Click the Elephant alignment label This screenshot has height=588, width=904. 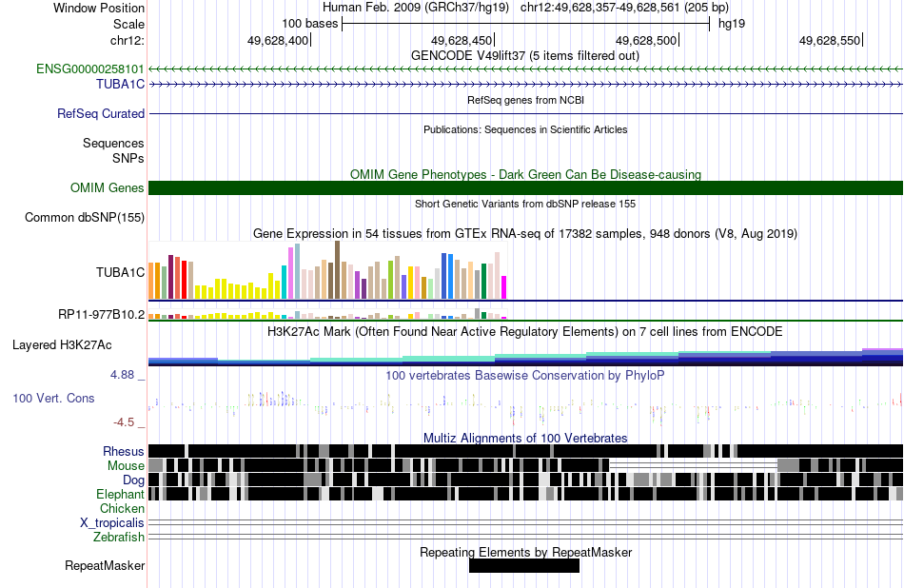[x=120, y=495]
